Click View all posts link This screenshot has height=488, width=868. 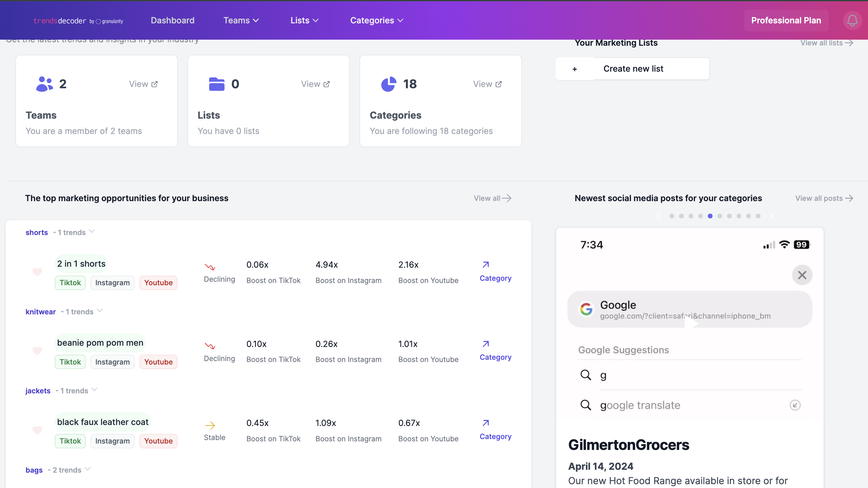pos(824,199)
